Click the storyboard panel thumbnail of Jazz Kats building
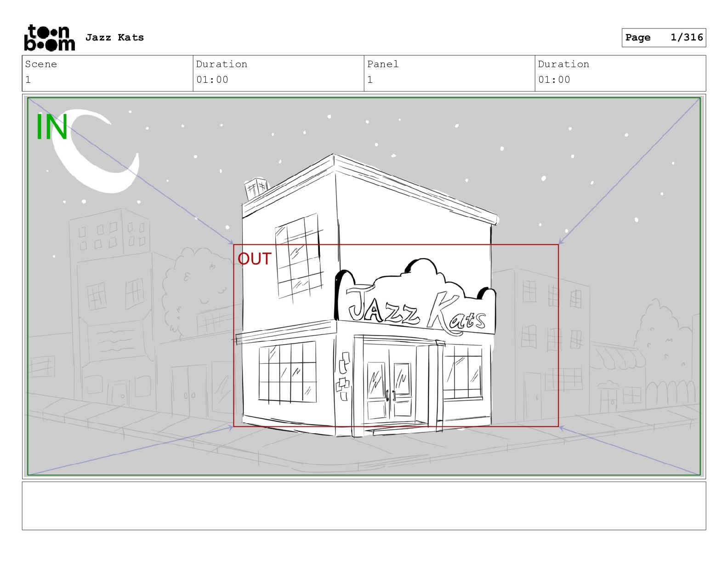This screenshot has height=563, width=728. (x=364, y=286)
